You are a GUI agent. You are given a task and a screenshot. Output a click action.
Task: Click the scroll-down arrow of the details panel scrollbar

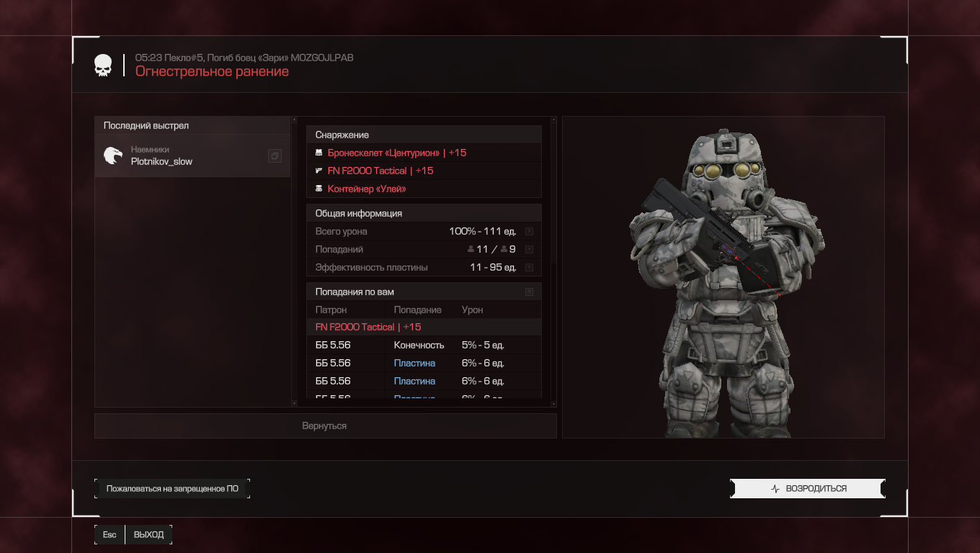click(x=553, y=403)
